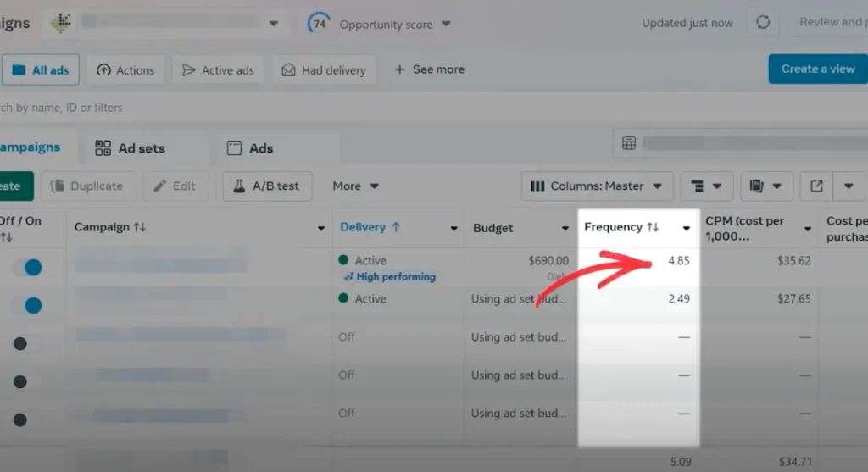Image resolution: width=868 pixels, height=472 pixels.
Task: Click the High performing label
Action: [x=390, y=276]
